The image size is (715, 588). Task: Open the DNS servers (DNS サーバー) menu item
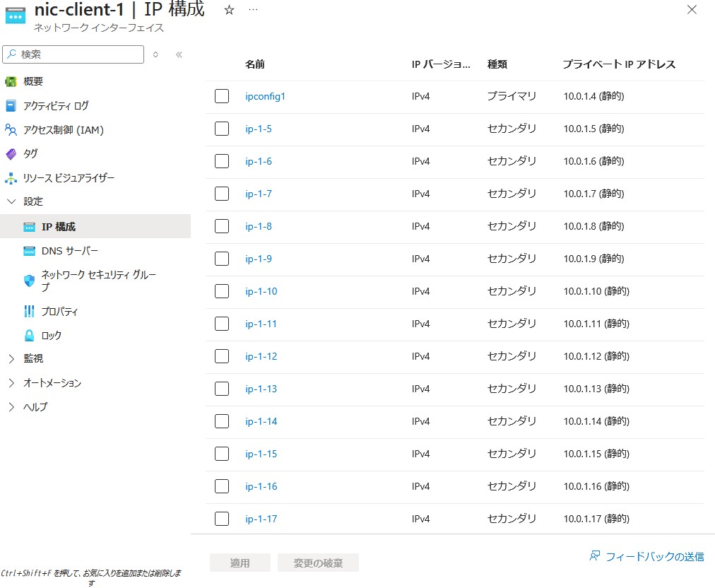[x=70, y=252]
